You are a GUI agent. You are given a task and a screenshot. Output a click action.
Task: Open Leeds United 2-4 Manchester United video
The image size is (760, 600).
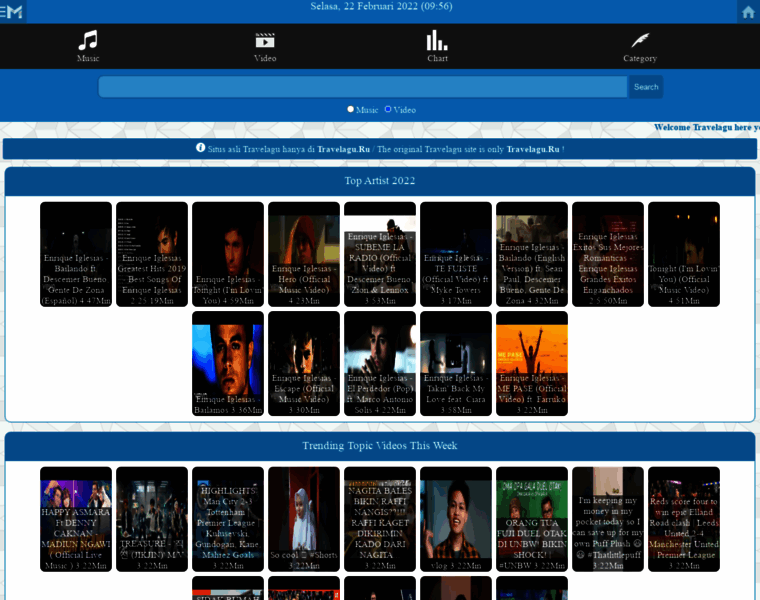(684, 520)
